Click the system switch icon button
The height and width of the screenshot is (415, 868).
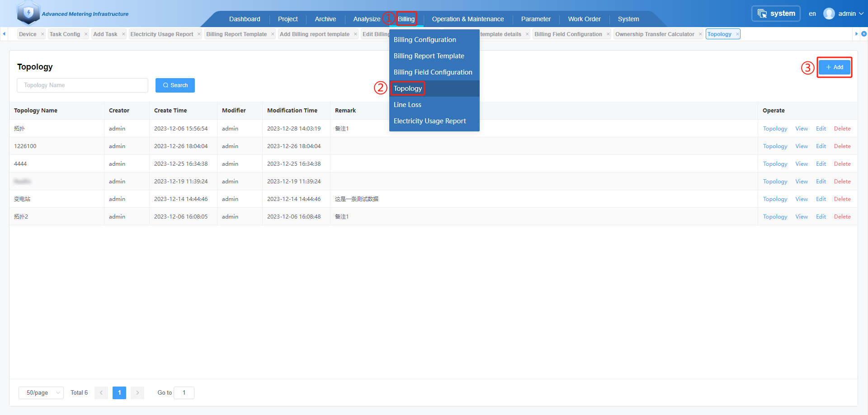776,14
